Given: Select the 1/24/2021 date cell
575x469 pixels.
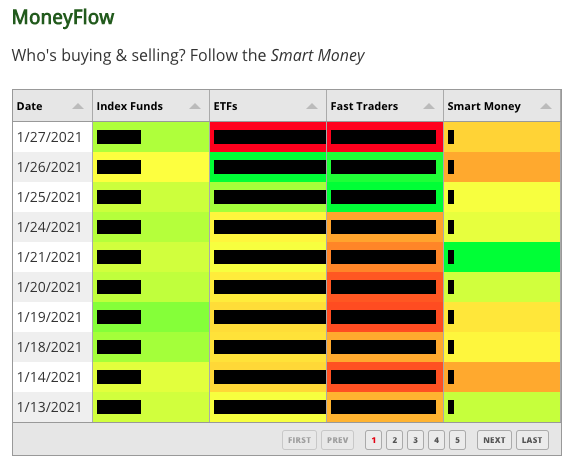Looking at the screenshot, I should coord(52,227).
